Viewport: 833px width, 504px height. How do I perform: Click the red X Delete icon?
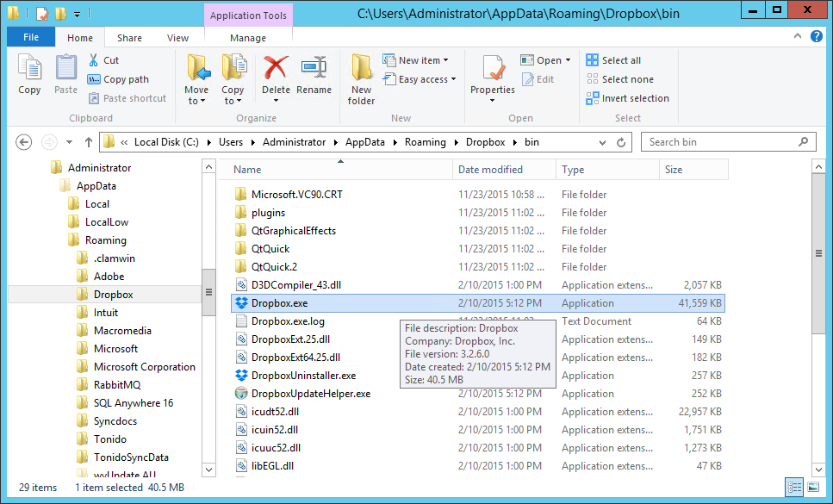point(276,68)
